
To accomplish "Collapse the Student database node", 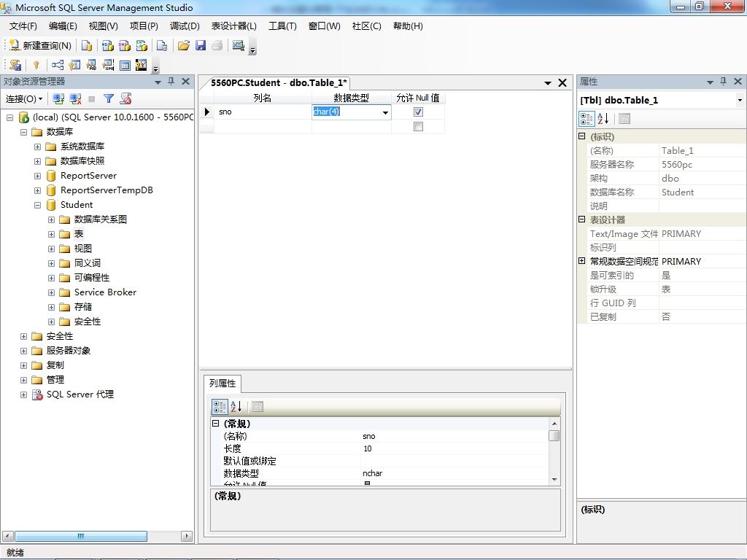I will [37, 205].
